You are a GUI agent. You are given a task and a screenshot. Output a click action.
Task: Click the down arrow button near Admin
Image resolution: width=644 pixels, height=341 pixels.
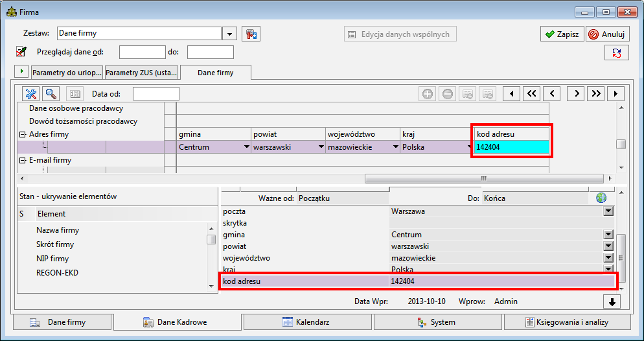point(612,301)
